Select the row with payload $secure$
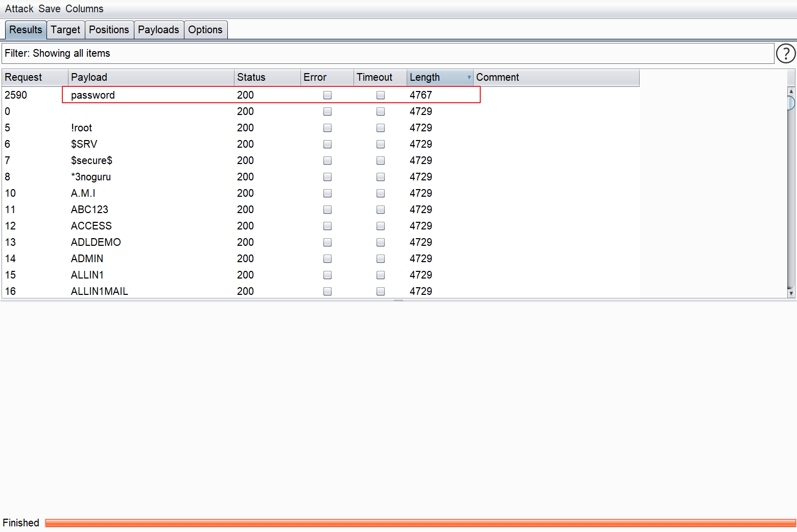Viewport: 797px width, 532px height. (91, 160)
